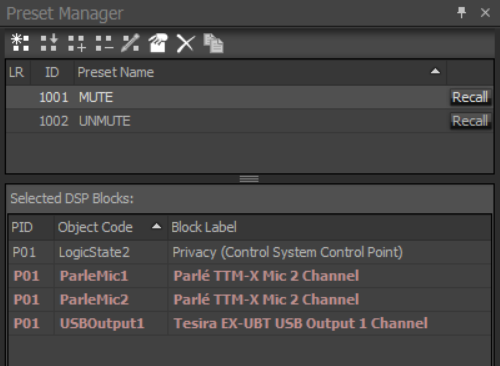Screen dimensions: 500x366
Task: Recall the MUTE preset
Action: point(470,97)
